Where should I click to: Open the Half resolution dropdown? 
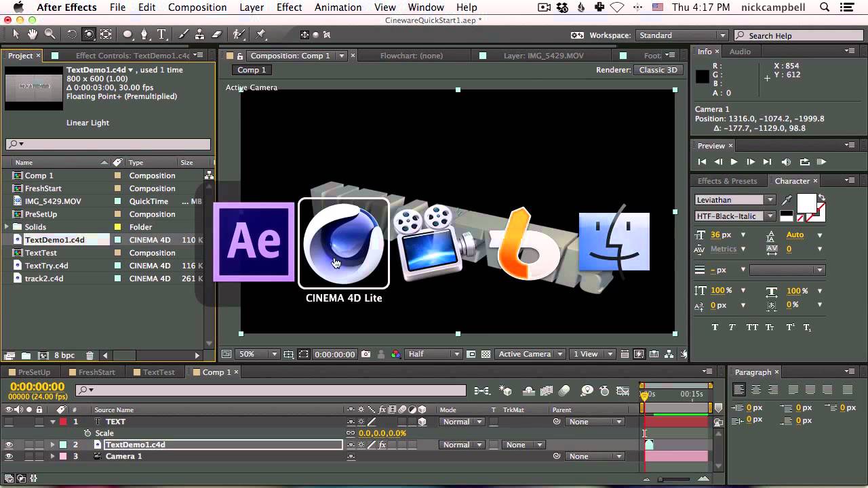(x=433, y=354)
